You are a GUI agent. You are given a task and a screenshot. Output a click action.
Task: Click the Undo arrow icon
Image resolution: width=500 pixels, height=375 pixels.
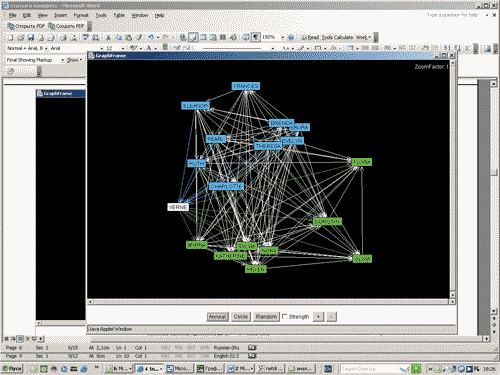(x=151, y=37)
